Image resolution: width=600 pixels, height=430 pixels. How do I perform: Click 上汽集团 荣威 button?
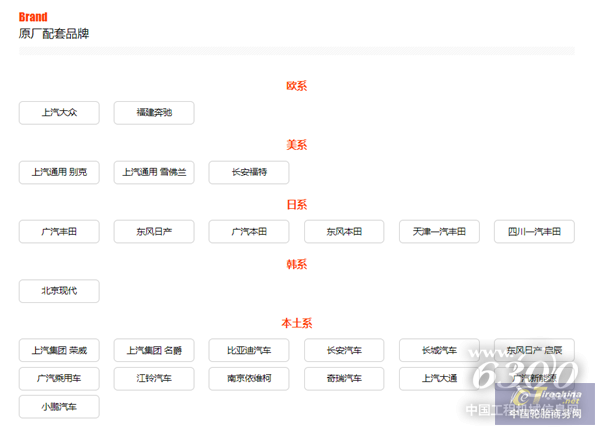(x=59, y=350)
